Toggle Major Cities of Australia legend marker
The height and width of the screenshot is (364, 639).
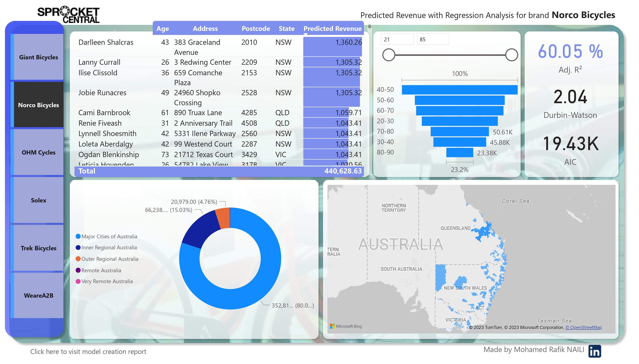tap(78, 236)
